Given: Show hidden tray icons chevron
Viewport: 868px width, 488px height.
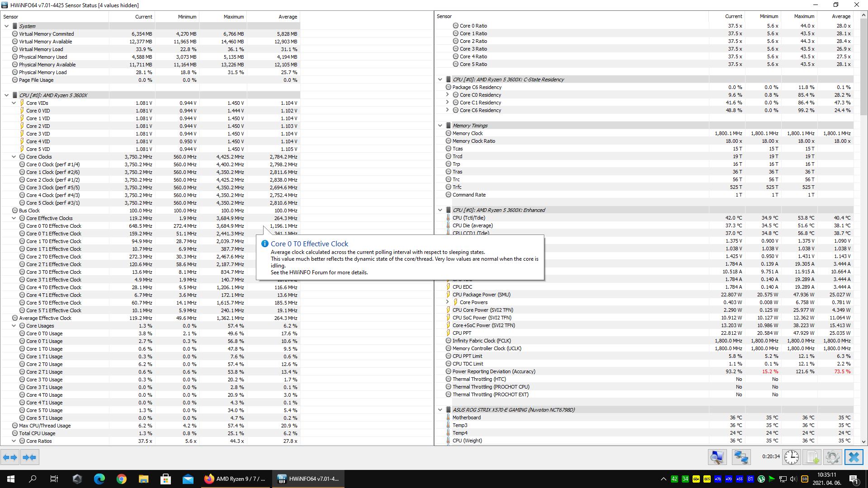Looking at the screenshot, I should coord(663,479).
